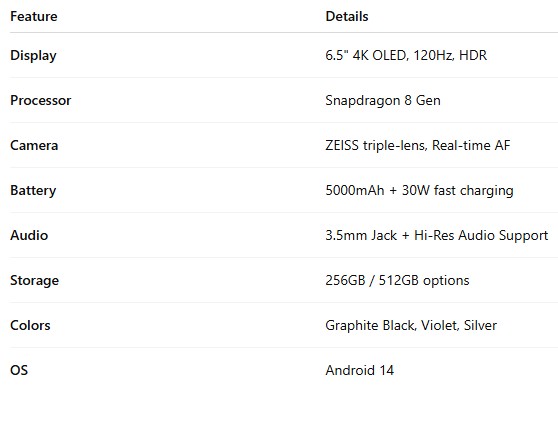The image size is (558, 435).
Task: Click the 120Hz text in Display row
Action: [x=433, y=55]
